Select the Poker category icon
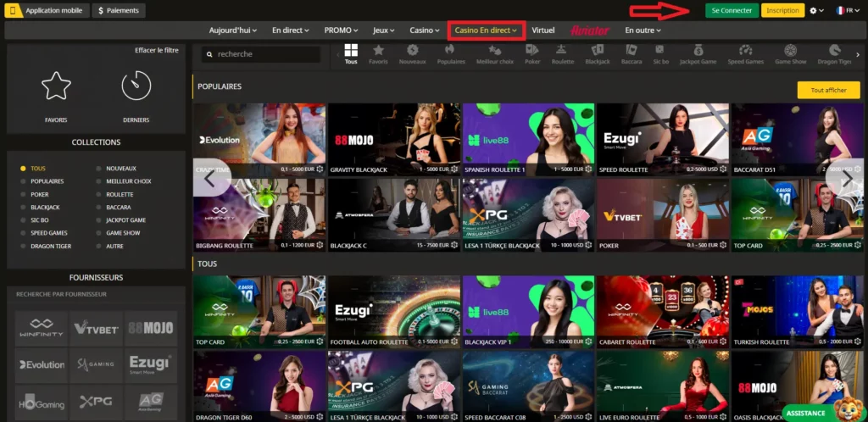The image size is (868, 422). [x=532, y=53]
